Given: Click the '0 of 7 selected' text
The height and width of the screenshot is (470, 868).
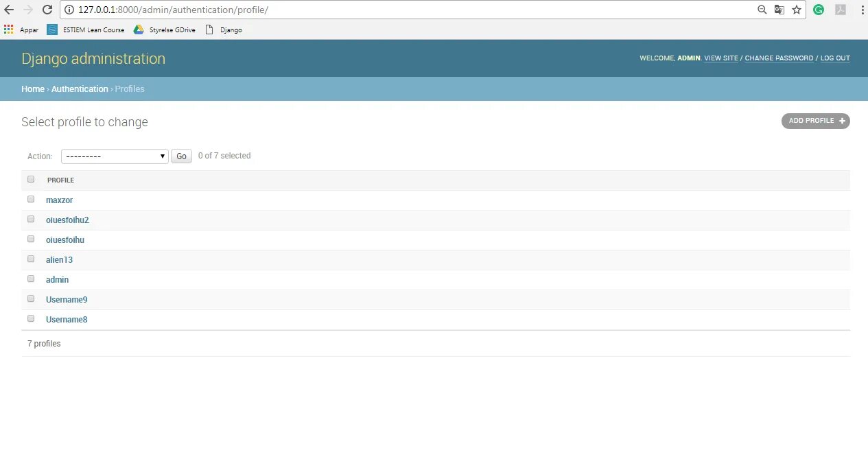Looking at the screenshot, I should pyautogui.click(x=224, y=156).
